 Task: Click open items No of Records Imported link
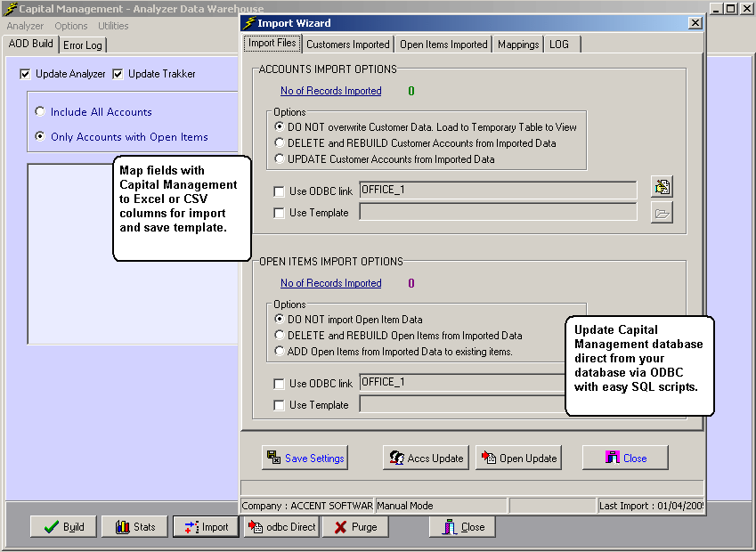pyautogui.click(x=330, y=283)
